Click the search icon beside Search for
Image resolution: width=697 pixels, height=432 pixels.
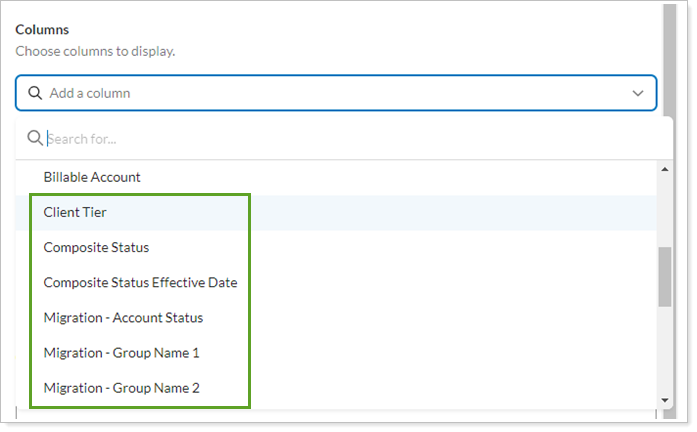(x=34, y=138)
